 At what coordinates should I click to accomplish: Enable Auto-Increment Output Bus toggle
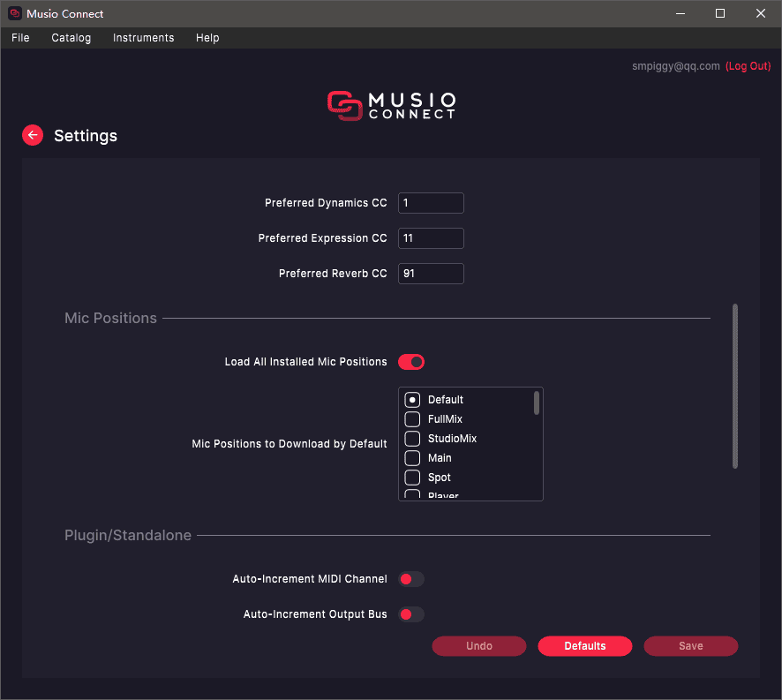click(x=411, y=614)
